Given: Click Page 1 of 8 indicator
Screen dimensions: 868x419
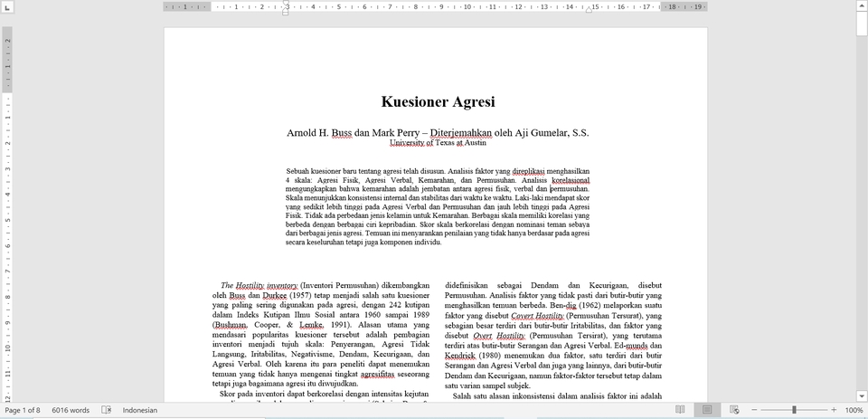Looking at the screenshot, I should pos(23,410).
